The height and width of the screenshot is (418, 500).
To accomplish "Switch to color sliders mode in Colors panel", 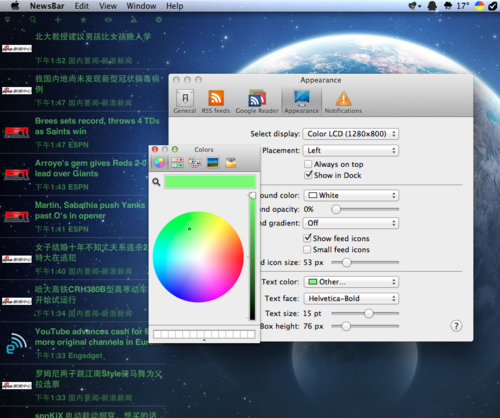I will 177,162.
